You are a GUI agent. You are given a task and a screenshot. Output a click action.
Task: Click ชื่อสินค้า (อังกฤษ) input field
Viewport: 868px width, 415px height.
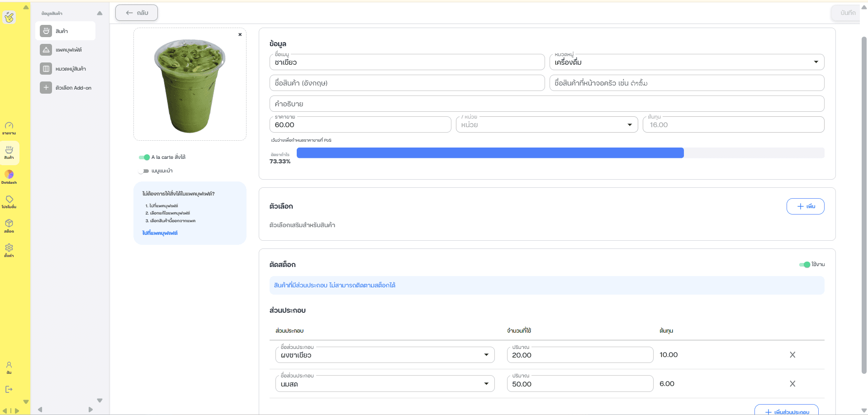point(407,83)
